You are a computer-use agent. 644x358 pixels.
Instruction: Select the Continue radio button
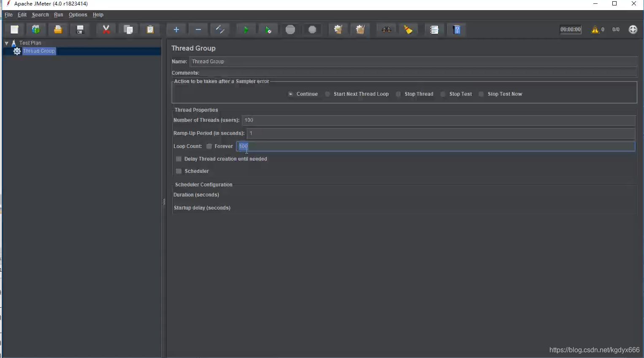pyautogui.click(x=291, y=94)
